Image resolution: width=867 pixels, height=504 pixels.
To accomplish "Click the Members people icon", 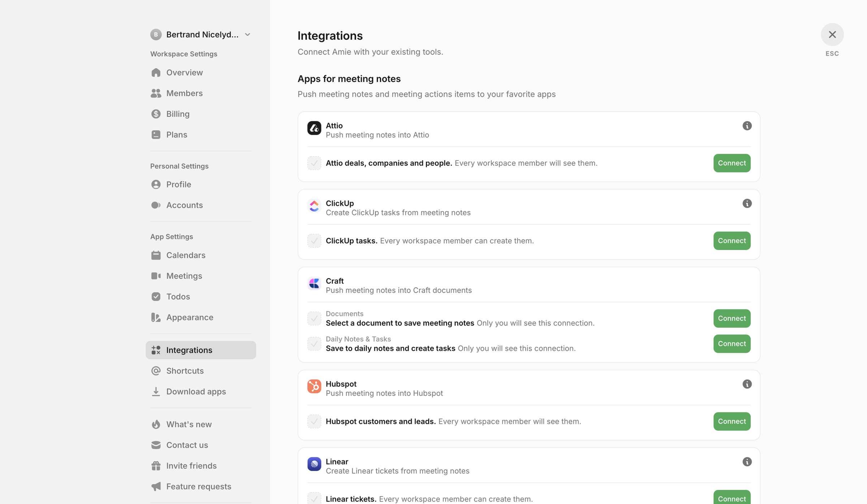I will point(156,93).
